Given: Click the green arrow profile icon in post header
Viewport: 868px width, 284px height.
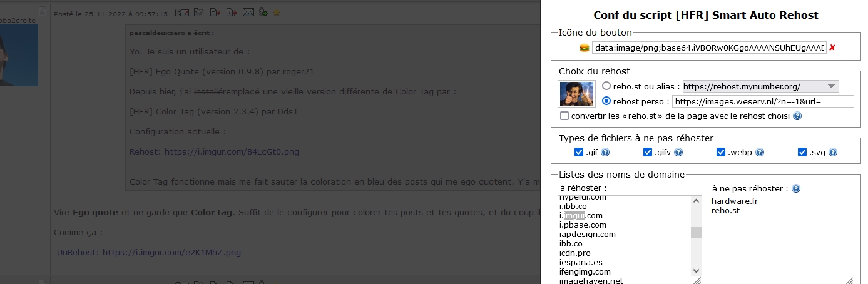Looking at the screenshot, I should (x=263, y=12).
